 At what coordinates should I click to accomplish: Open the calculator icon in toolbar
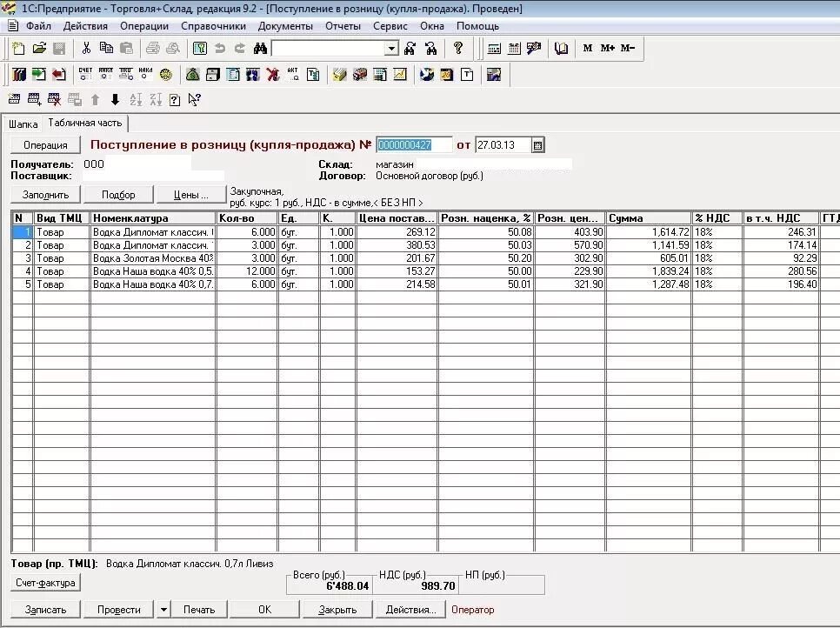[494, 48]
